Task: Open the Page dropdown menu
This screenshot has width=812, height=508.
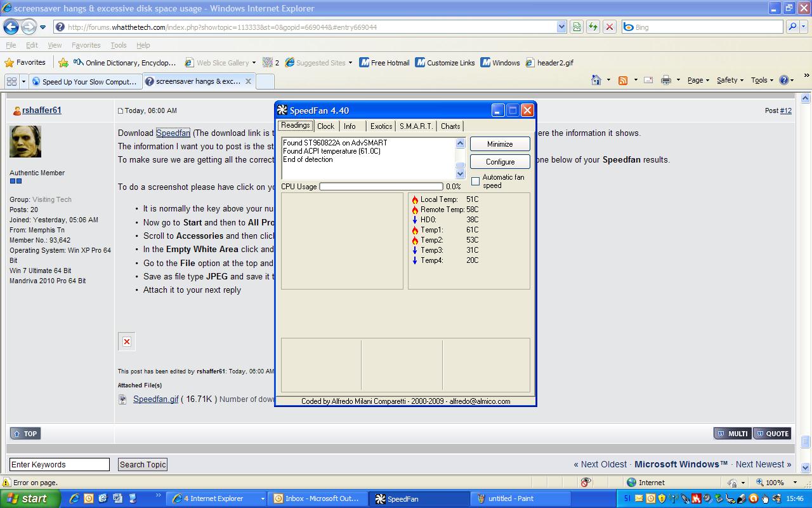Action: (698, 80)
